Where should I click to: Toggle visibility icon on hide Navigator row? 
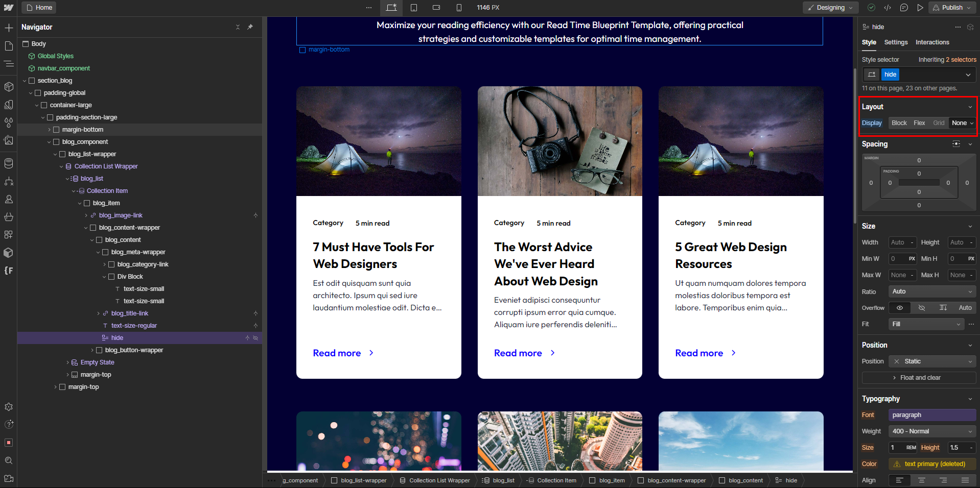click(255, 338)
